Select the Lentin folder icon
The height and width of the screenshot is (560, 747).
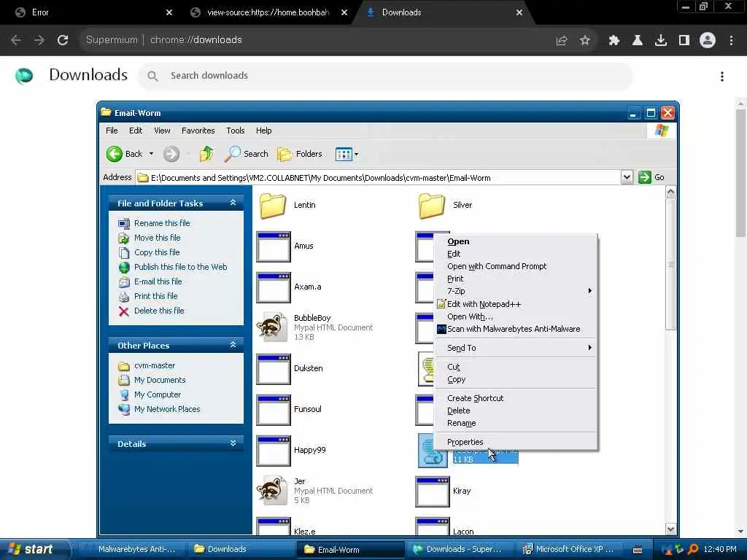273,205
